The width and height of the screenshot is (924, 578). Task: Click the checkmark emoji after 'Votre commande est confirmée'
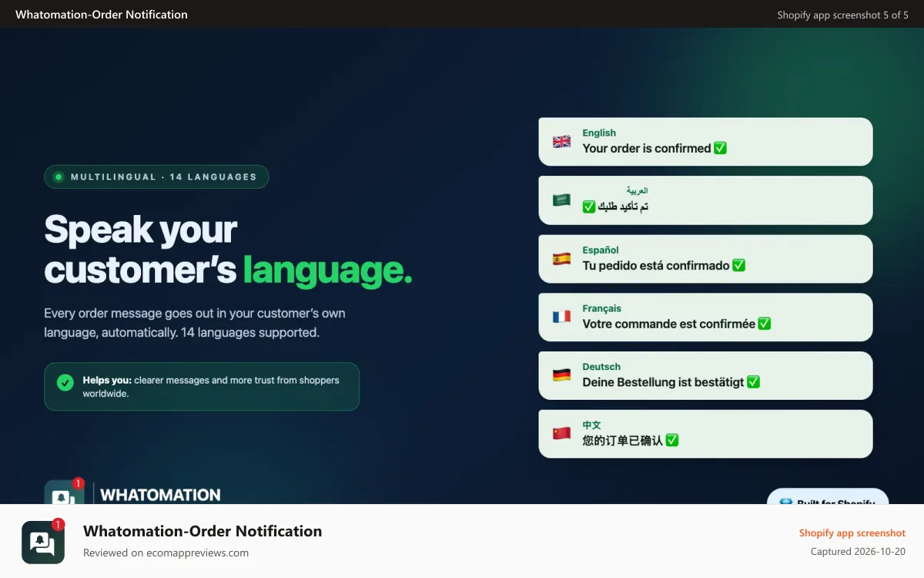765,324
